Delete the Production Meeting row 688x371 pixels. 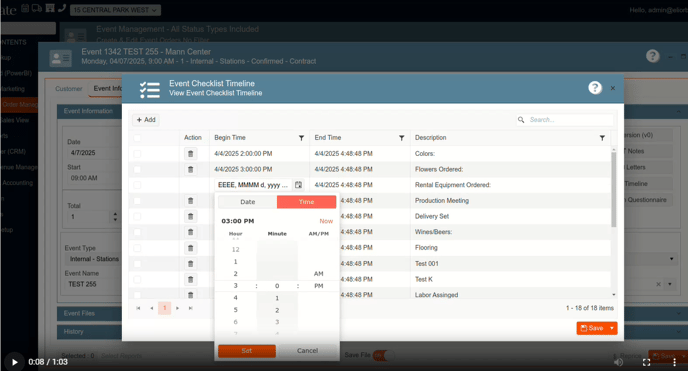pos(190,201)
